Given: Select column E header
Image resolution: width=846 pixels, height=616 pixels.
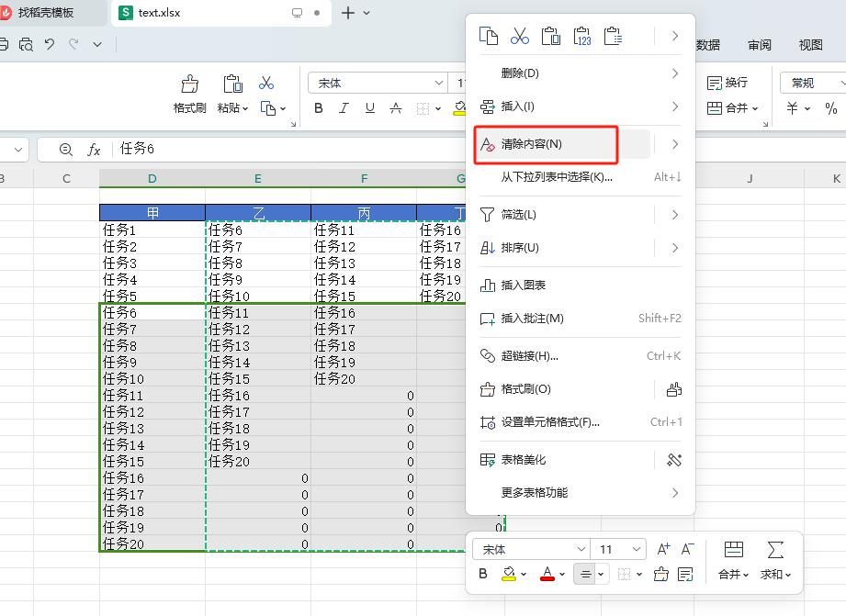Looking at the screenshot, I should [258, 178].
